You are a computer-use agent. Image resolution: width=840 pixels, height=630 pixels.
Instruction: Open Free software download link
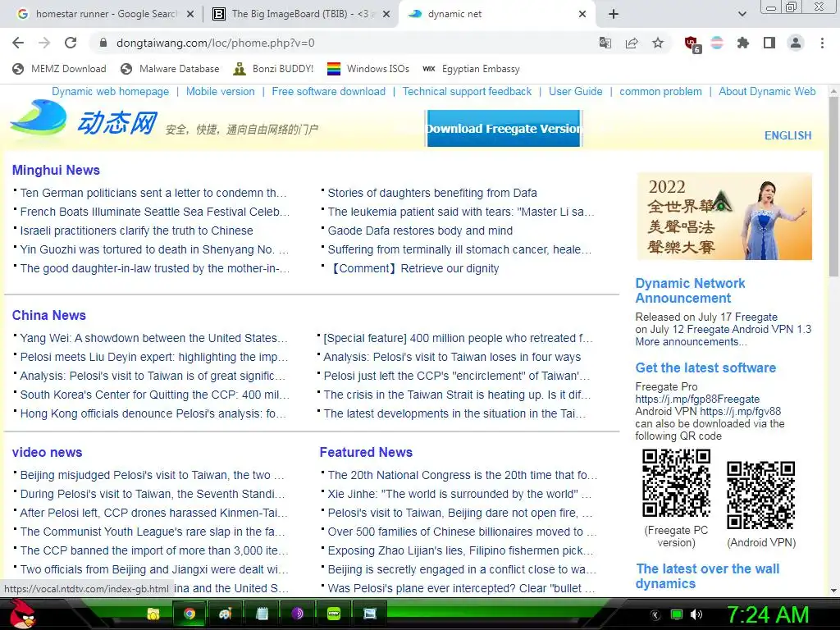(x=328, y=92)
